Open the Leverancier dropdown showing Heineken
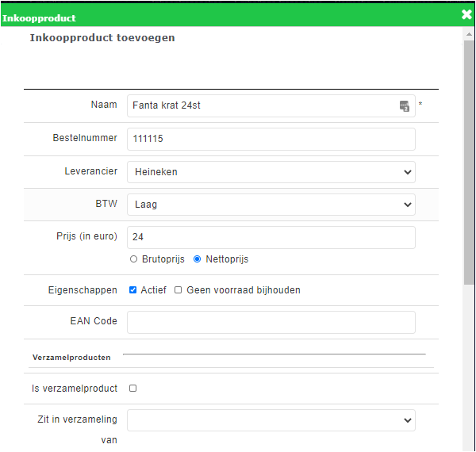This screenshot has width=476, height=452. [x=271, y=172]
